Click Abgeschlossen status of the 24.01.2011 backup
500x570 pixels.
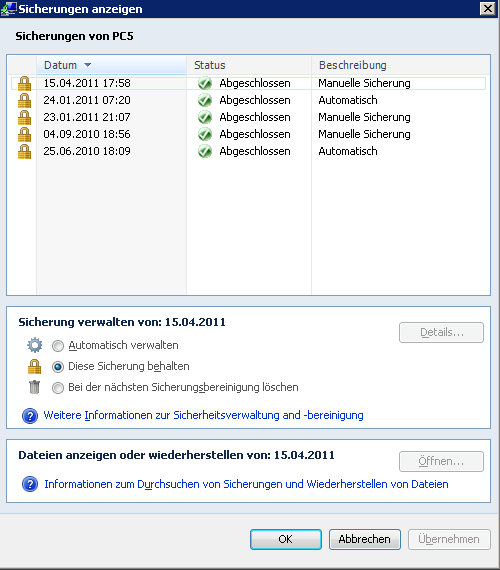pos(255,101)
